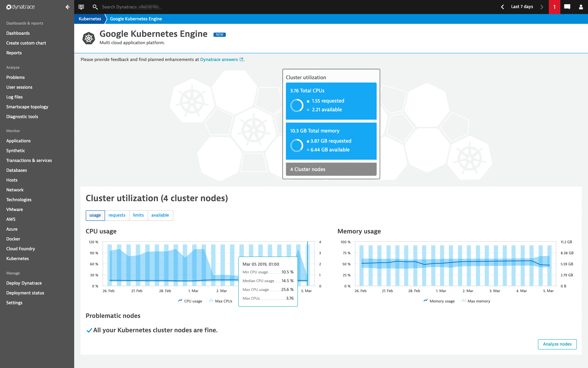Open Azure in sidebar
588x368 pixels.
pos(12,229)
